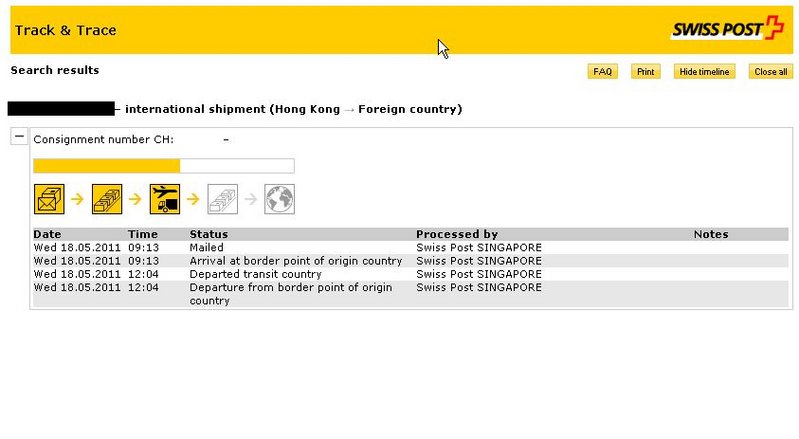Click the parcel sorting stage icon
Screen dimensions: 799x439
[107, 199]
